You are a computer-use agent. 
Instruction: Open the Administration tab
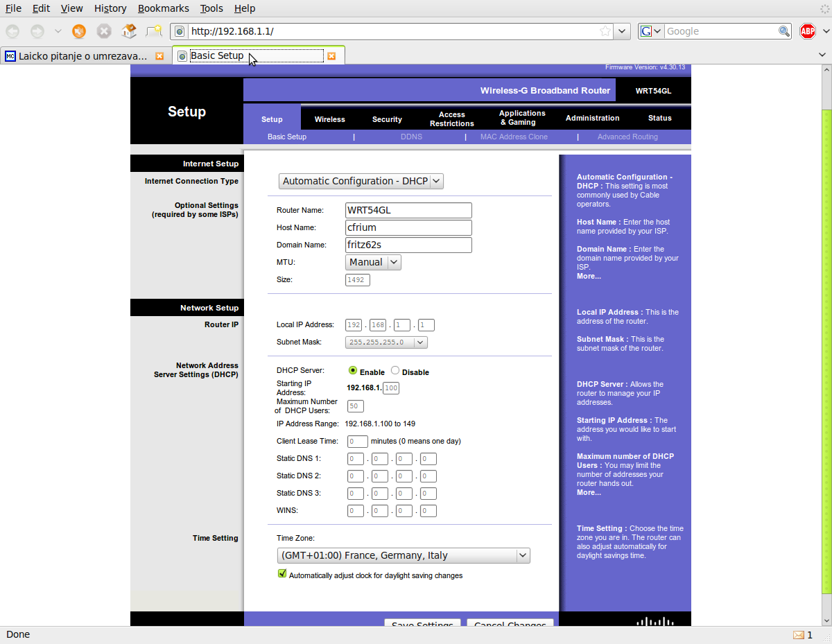pos(592,118)
